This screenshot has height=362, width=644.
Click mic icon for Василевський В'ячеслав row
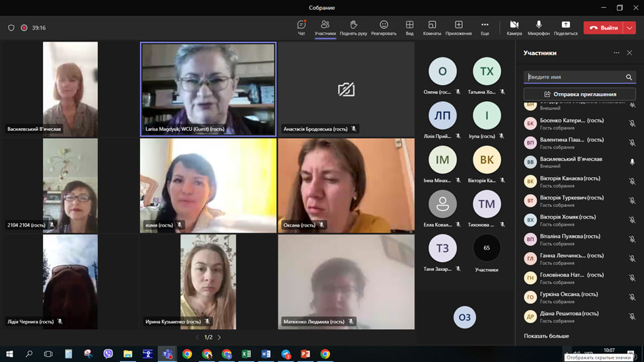(632, 162)
